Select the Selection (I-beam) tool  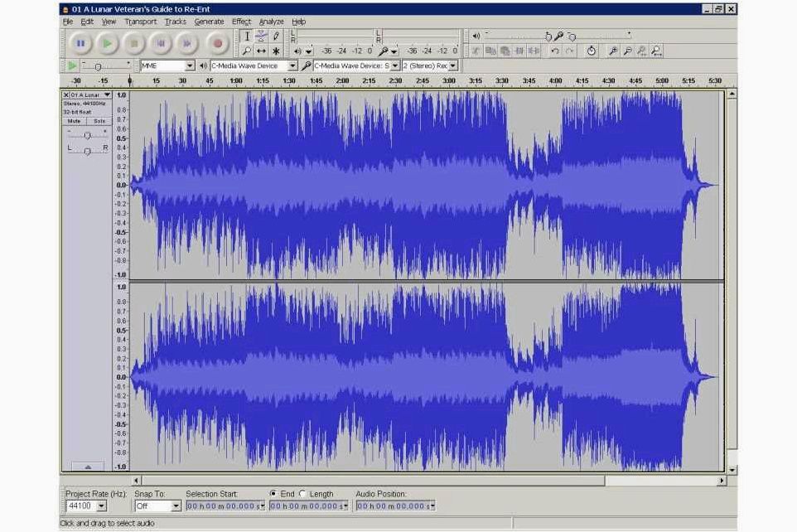click(x=247, y=36)
